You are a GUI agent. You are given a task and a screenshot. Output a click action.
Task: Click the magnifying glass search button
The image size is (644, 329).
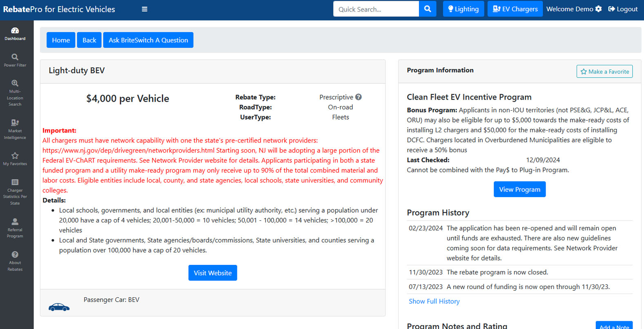[x=428, y=9]
